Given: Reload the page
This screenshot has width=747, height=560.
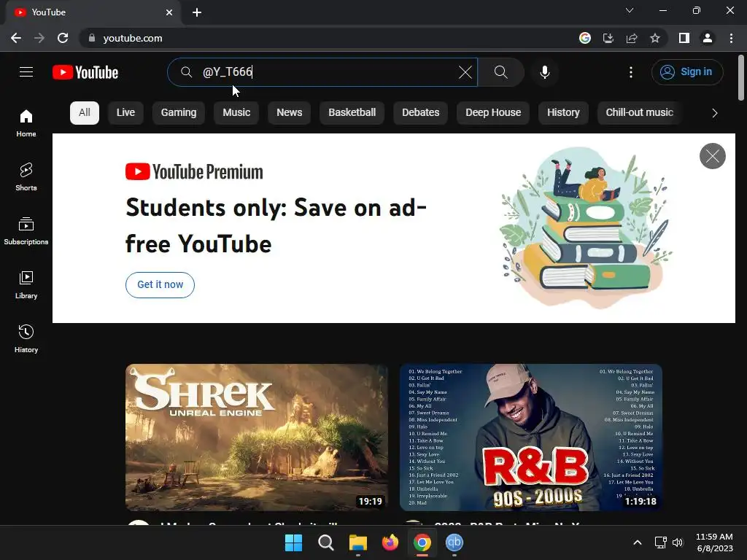Looking at the screenshot, I should [x=63, y=38].
